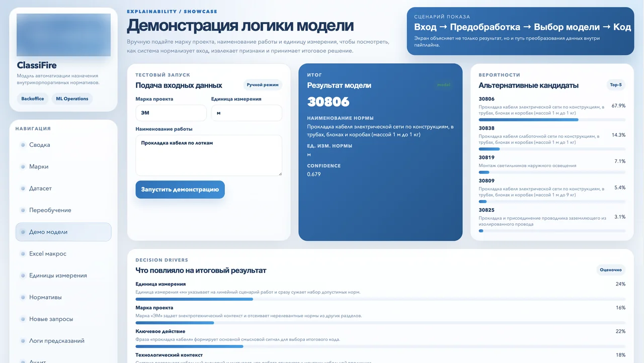Select candidate code 30825
This screenshot has height=363, width=644.
click(x=487, y=210)
